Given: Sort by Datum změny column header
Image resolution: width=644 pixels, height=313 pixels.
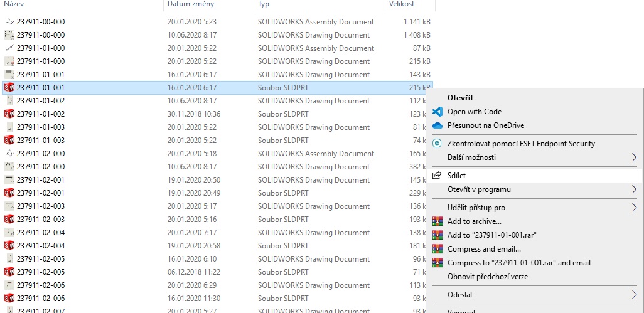Looking at the screenshot, I should point(191,4).
